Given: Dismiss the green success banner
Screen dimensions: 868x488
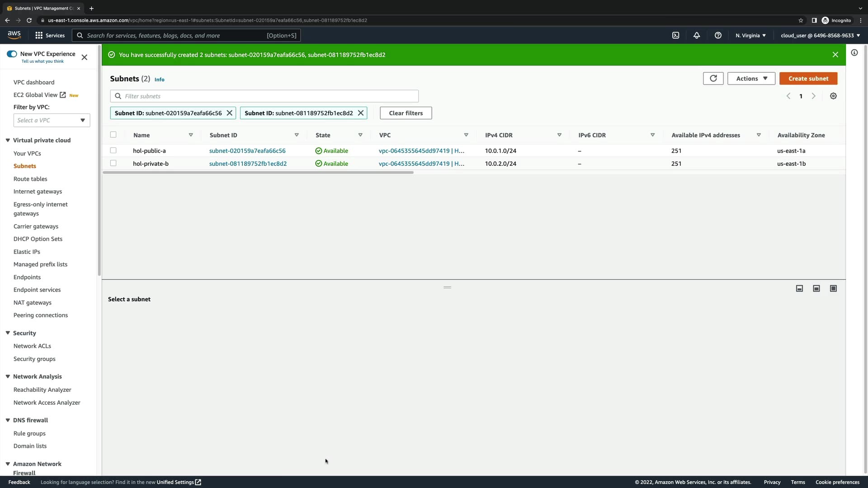Looking at the screenshot, I should pos(835,55).
